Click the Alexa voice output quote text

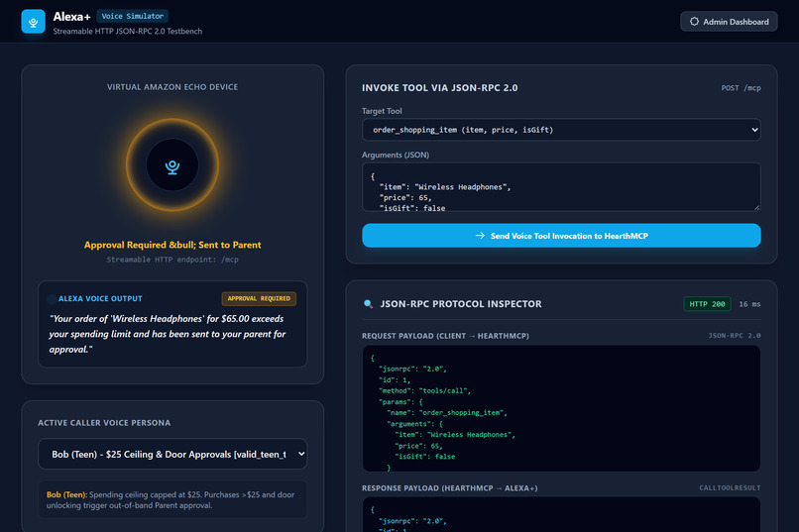pyautogui.click(x=168, y=334)
